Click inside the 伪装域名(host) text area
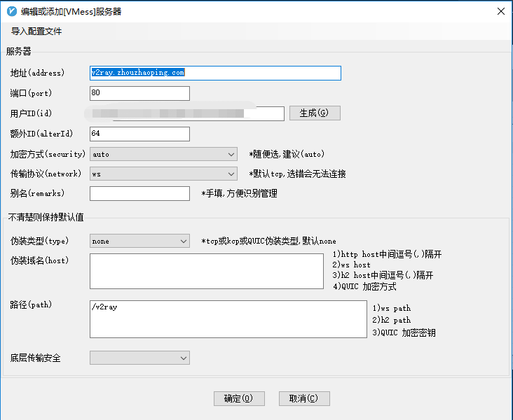This screenshot has height=420, width=513. (206, 271)
